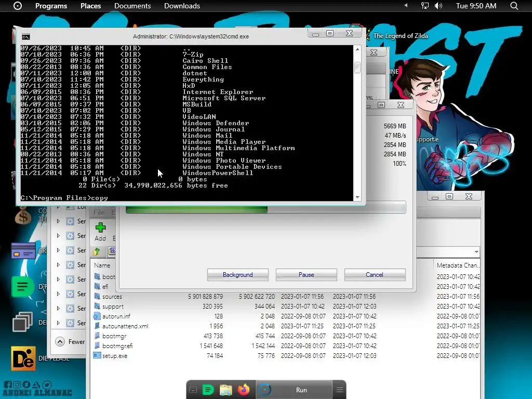Click the '100%' compression ratio value

click(400, 164)
